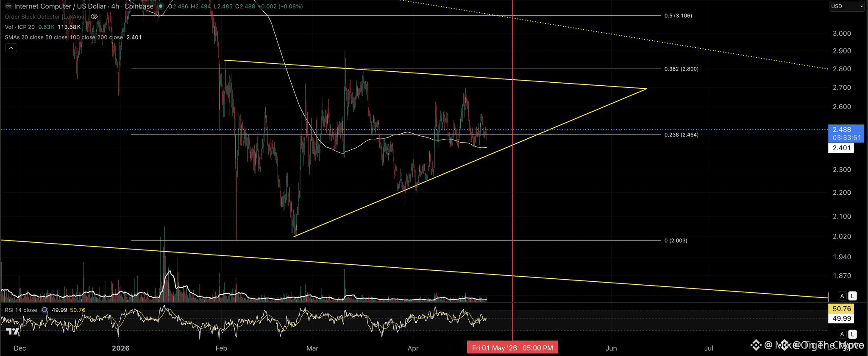Select the Fri 01 May '26 date marker

512,348
